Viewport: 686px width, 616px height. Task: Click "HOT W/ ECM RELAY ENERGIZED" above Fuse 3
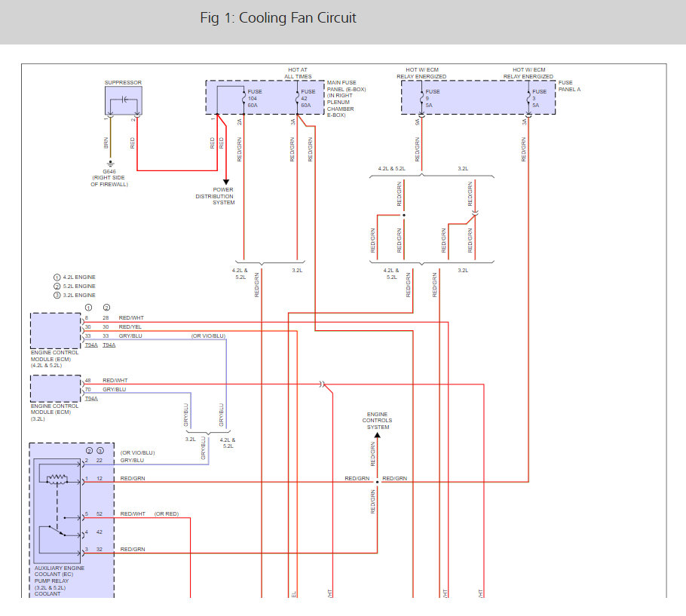click(x=528, y=73)
